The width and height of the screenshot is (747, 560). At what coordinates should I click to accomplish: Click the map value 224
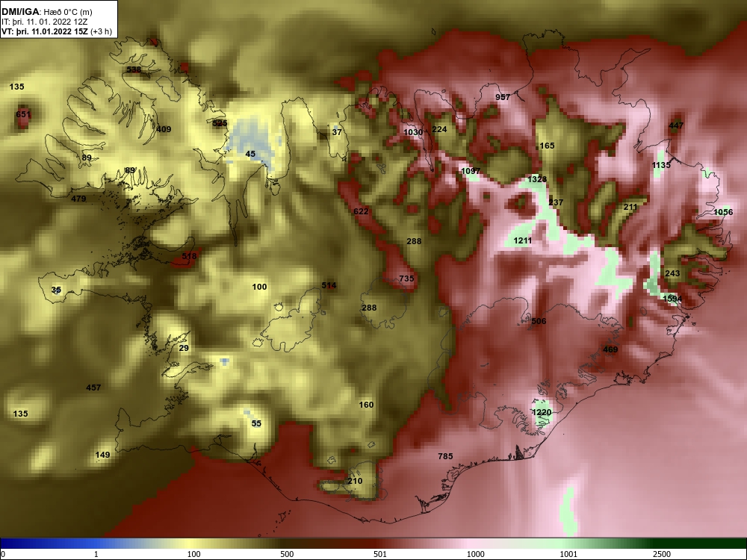tap(439, 129)
